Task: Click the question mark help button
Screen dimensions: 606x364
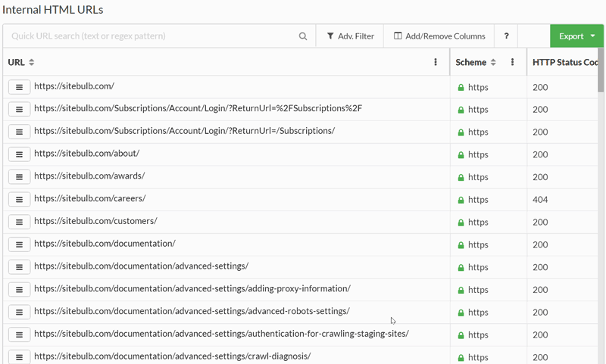Action: [506, 36]
